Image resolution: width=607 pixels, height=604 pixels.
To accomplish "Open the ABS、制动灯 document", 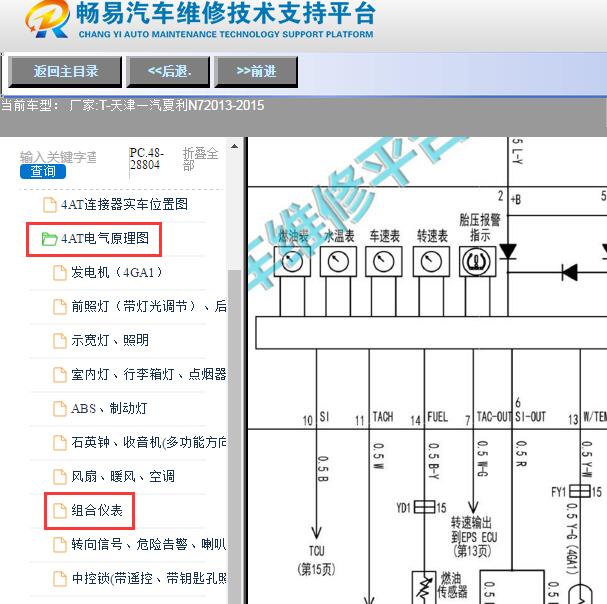I will [x=109, y=408].
